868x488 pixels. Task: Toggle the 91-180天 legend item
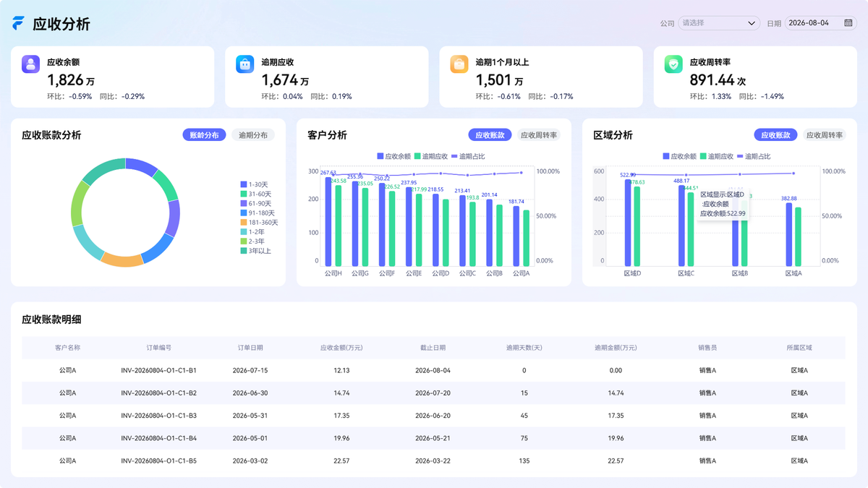click(x=258, y=213)
